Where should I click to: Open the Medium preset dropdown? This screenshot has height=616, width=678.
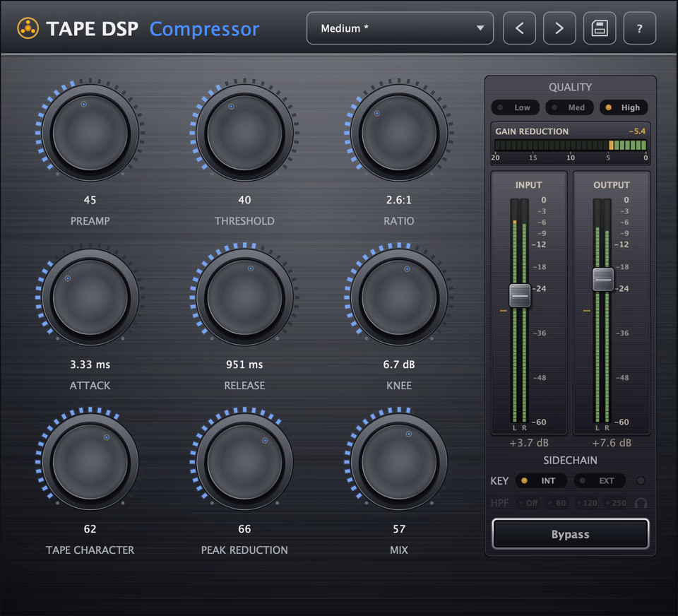point(400,28)
